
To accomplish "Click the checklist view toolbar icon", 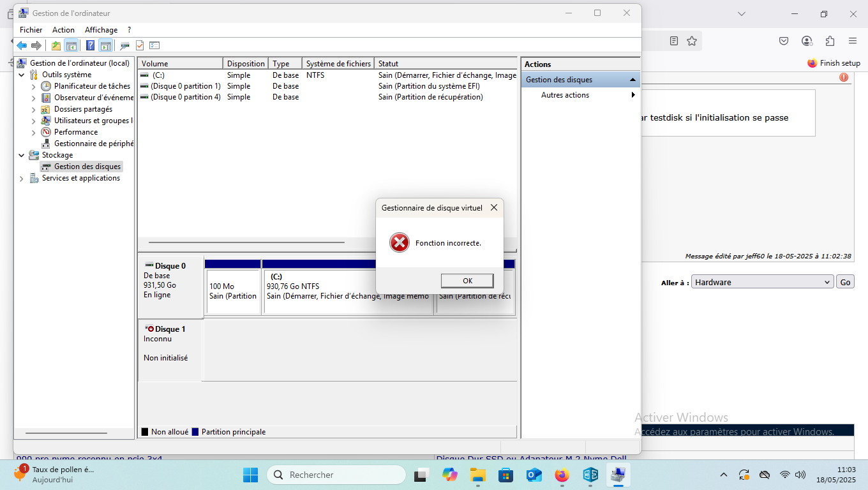I will coord(154,45).
